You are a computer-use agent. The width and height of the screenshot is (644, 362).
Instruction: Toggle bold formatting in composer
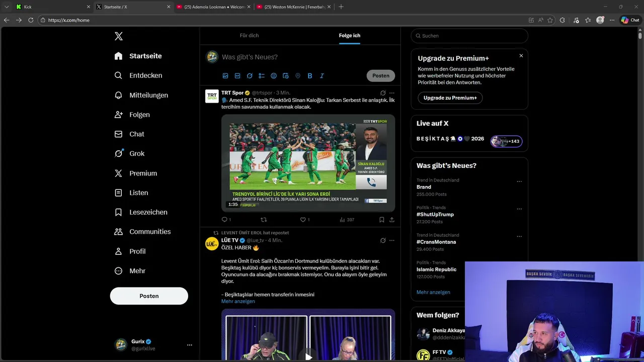click(x=310, y=76)
